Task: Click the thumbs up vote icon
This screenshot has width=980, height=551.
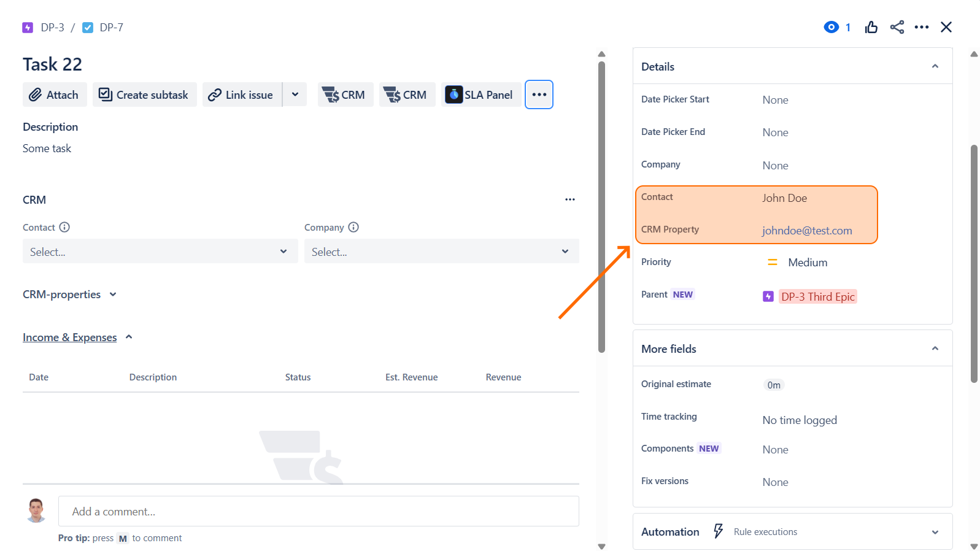Action: pyautogui.click(x=871, y=27)
